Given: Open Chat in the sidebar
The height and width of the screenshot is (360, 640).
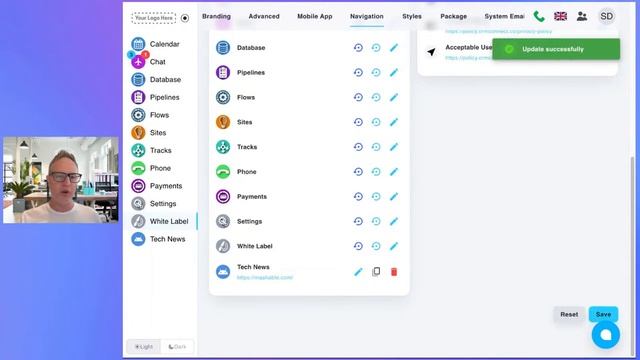Looking at the screenshot, I should (x=149, y=62).
